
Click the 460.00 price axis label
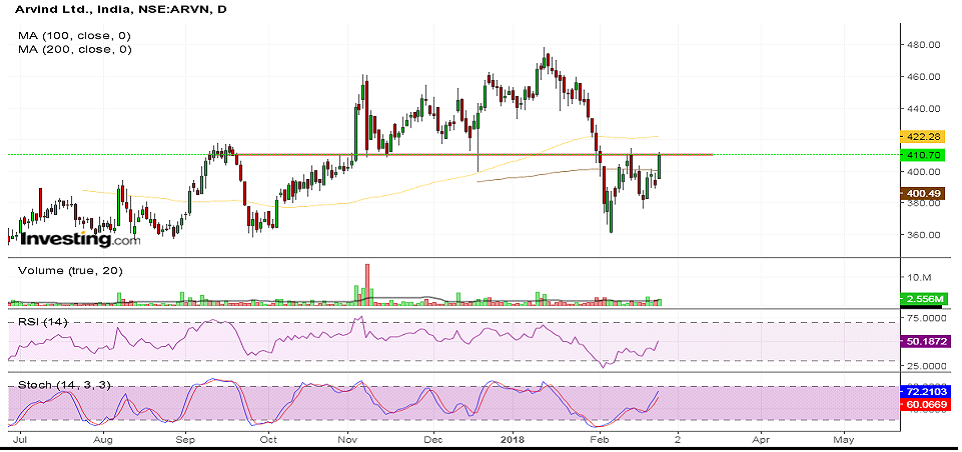925,77
